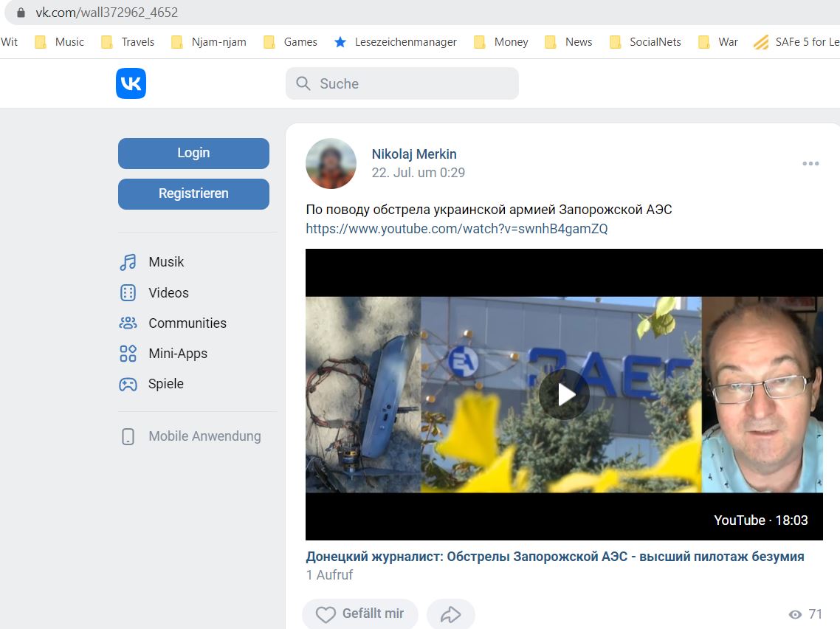
Task: Open the Wit bookmark
Action: [9, 42]
